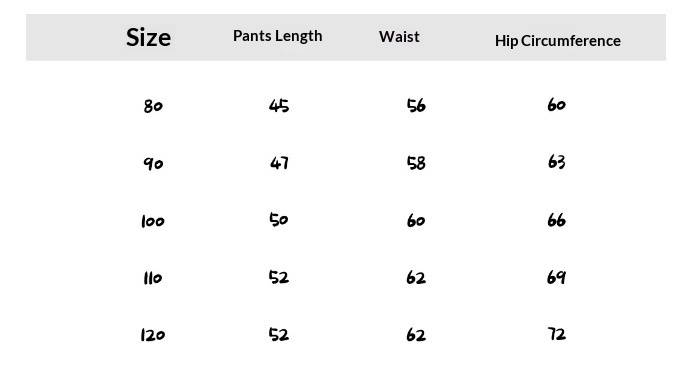Image resolution: width=693 pixels, height=370 pixels.
Task: Click pants length value 45
Action: [279, 106]
